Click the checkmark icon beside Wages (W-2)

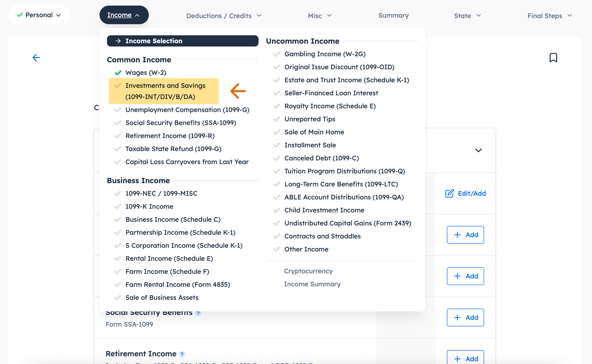tap(118, 73)
